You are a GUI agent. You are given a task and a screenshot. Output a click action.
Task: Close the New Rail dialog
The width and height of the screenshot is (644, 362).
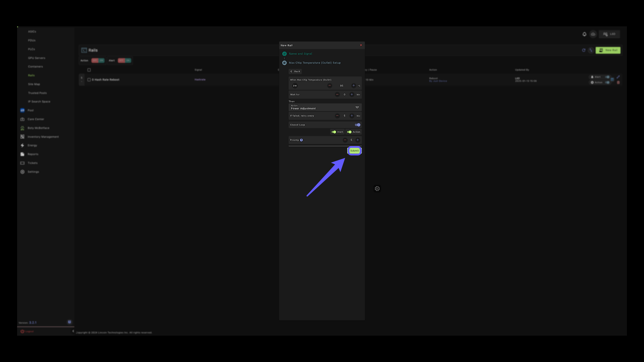click(361, 45)
